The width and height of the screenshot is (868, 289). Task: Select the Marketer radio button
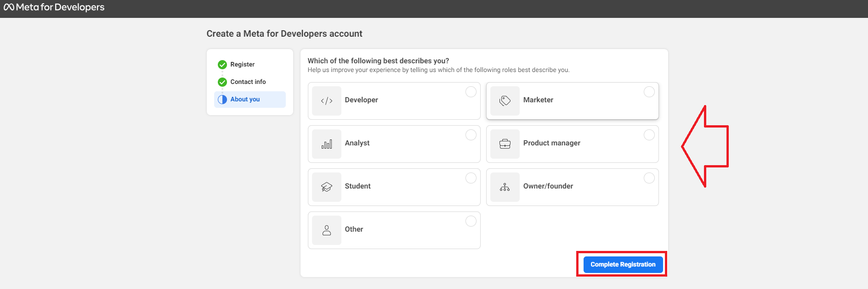pos(649,92)
